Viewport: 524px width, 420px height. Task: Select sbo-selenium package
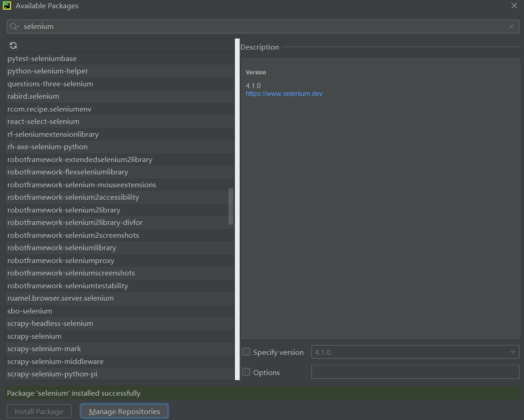click(120, 311)
